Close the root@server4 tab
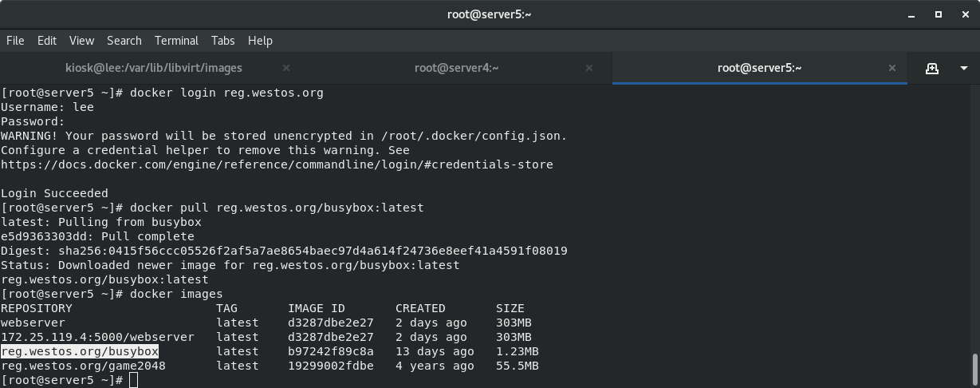980x388 pixels. click(589, 68)
